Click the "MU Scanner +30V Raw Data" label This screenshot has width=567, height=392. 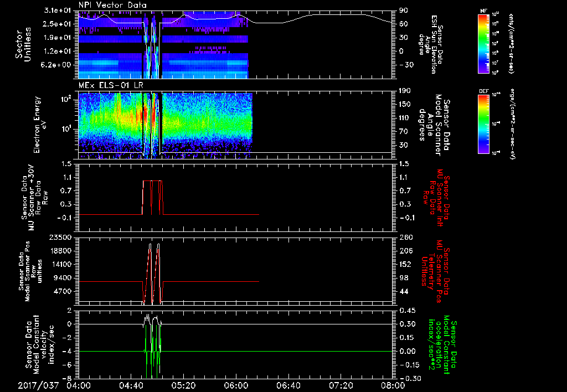pyautogui.click(x=35, y=198)
